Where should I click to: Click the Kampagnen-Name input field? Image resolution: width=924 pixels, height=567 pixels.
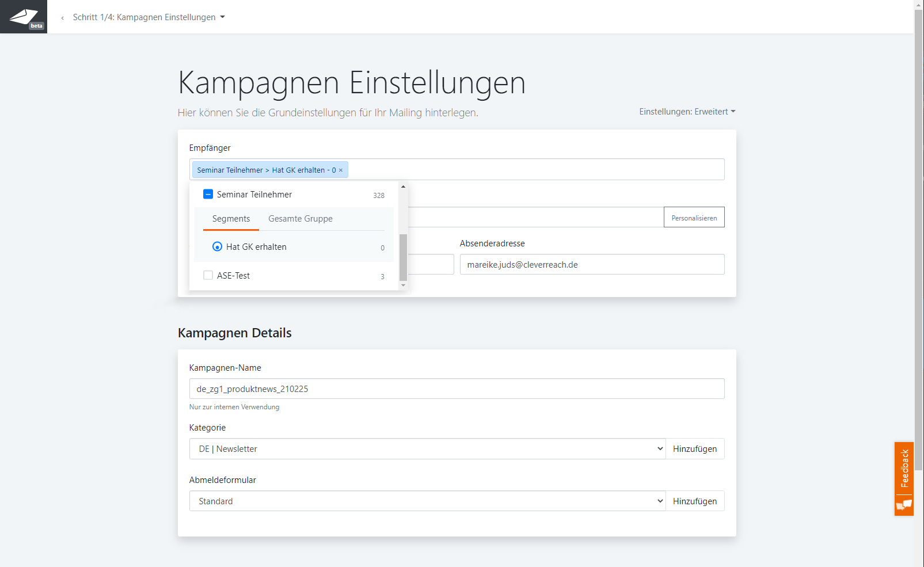[456, 389]
